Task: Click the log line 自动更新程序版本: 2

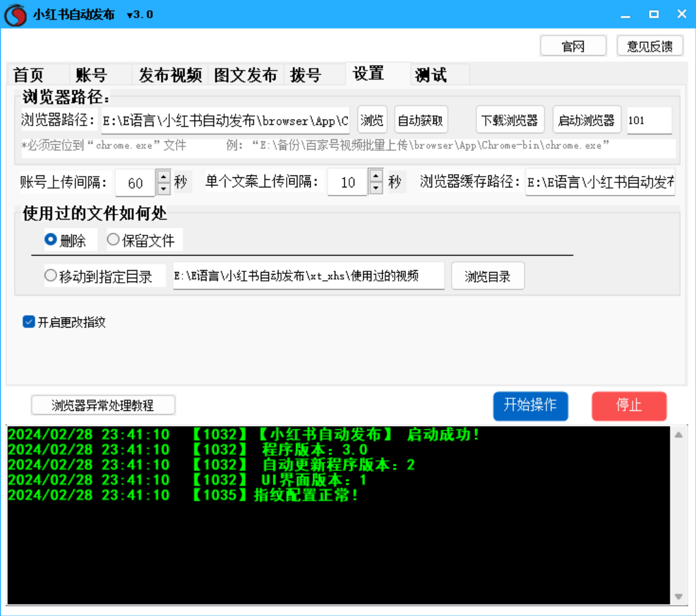Action: point(212,465)
